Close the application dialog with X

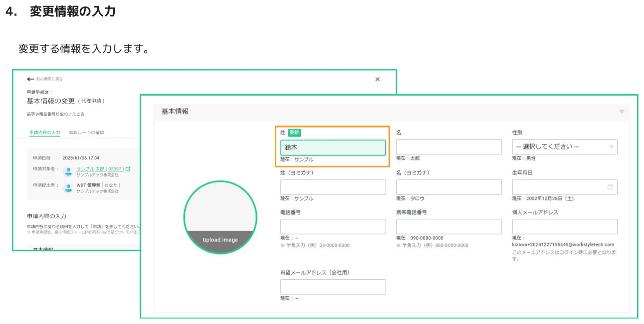click(377, 79)
